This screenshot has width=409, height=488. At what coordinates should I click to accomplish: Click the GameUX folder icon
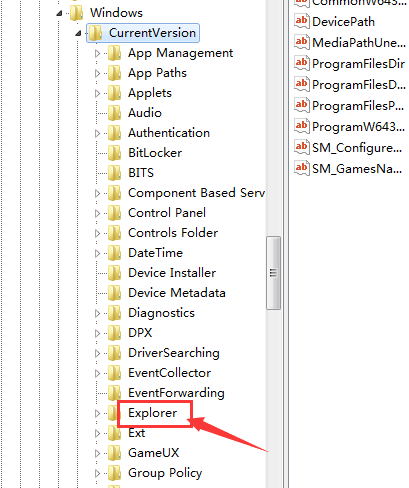tap(115, 453)
